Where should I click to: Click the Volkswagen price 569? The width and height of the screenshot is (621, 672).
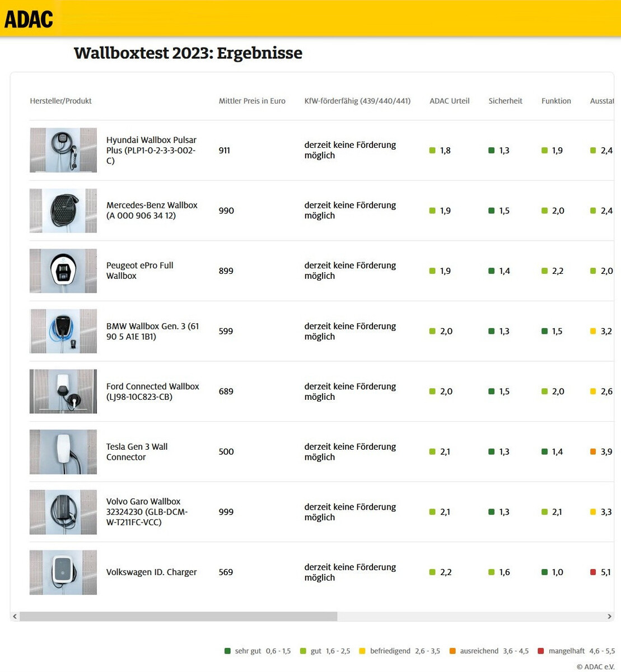226,572
